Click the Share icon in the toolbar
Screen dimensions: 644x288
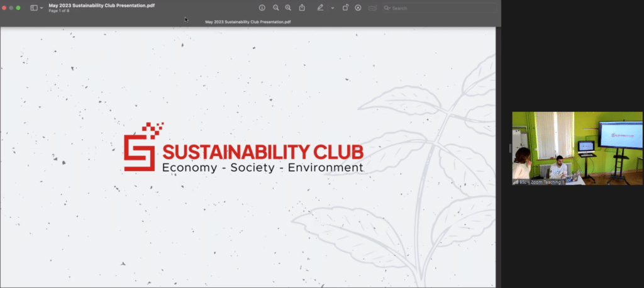pos(302,8)
